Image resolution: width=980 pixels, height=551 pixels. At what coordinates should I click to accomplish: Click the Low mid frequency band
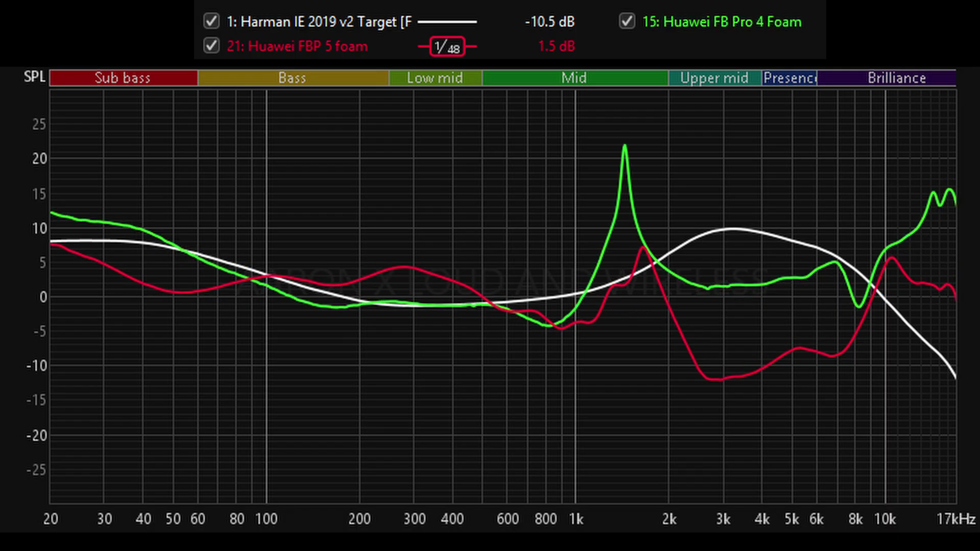(x=436, y=78)
